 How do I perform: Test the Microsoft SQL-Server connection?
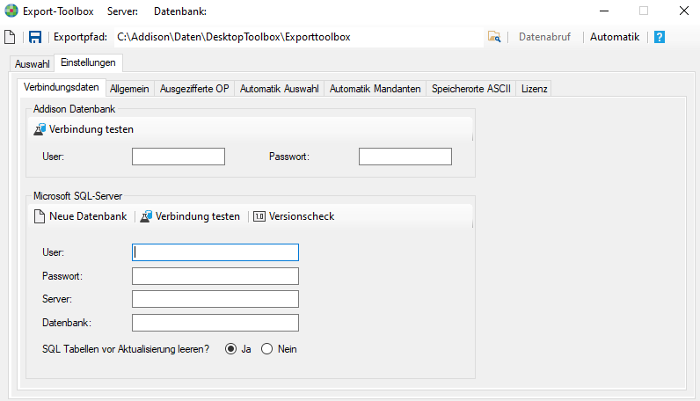click(190, 217)
